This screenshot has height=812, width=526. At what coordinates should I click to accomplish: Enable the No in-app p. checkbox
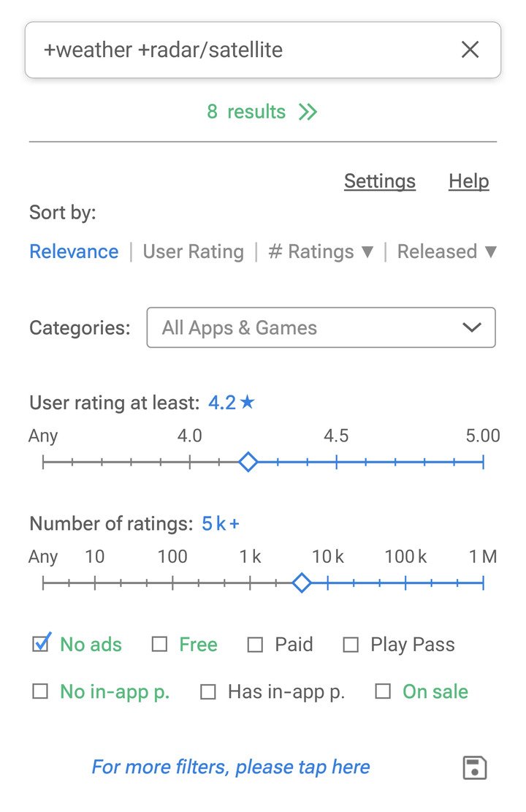click(40, 691)
